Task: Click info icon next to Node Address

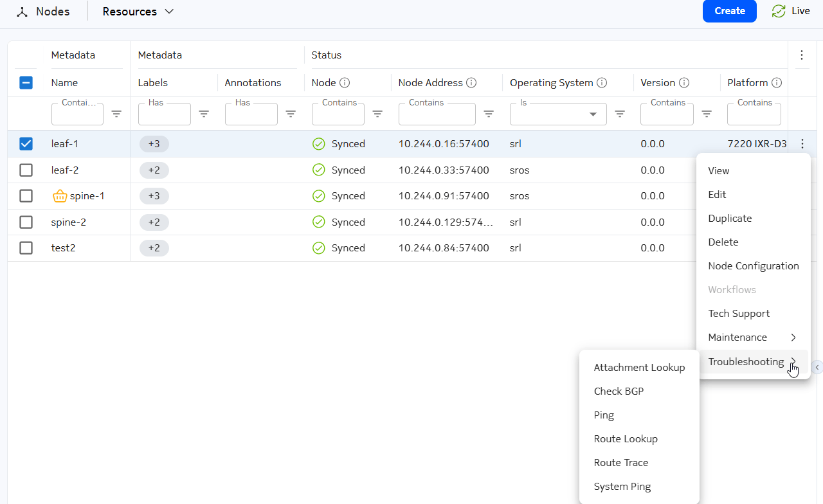Action: click(471, 83)
